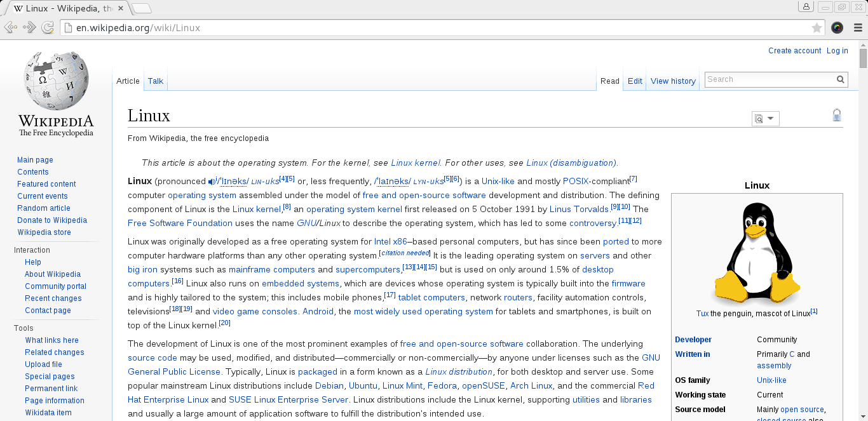Open the Chrome hamburger menu
The height and width of the screenshot is (421, 868).
(858, 27)
